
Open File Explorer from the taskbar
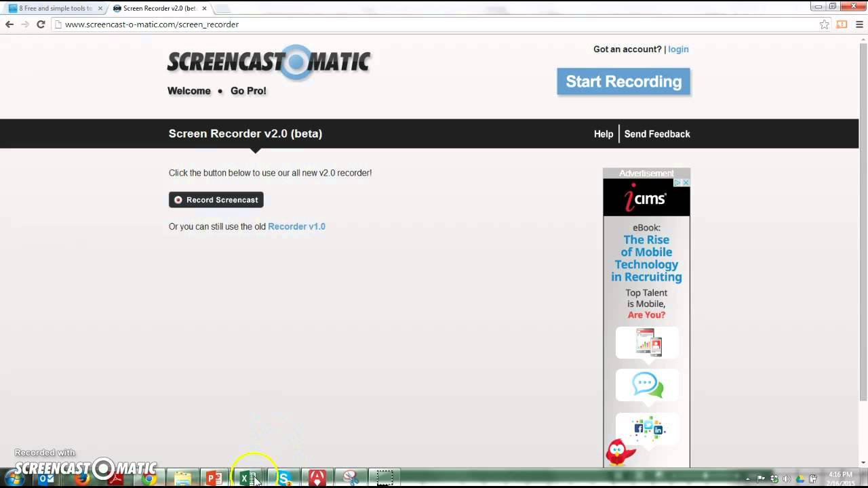[x=182, y=479]
